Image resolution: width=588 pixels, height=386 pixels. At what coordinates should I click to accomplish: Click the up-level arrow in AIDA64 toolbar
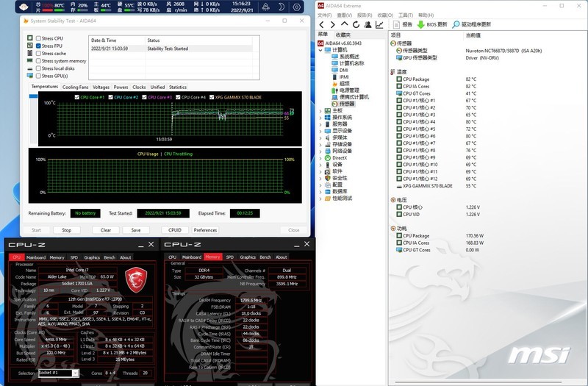[344, 24]
